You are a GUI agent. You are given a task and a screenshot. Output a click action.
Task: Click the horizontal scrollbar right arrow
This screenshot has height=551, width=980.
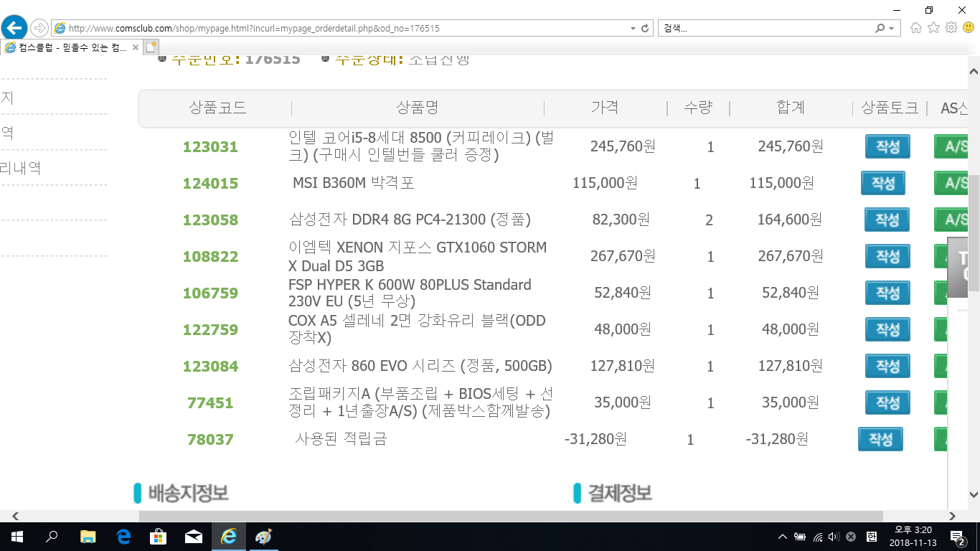[953, 516]
